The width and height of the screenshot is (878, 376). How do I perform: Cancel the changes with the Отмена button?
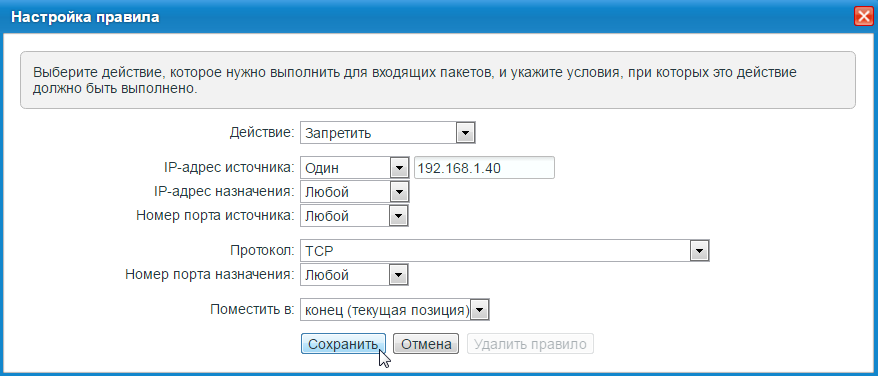[426, 344]
